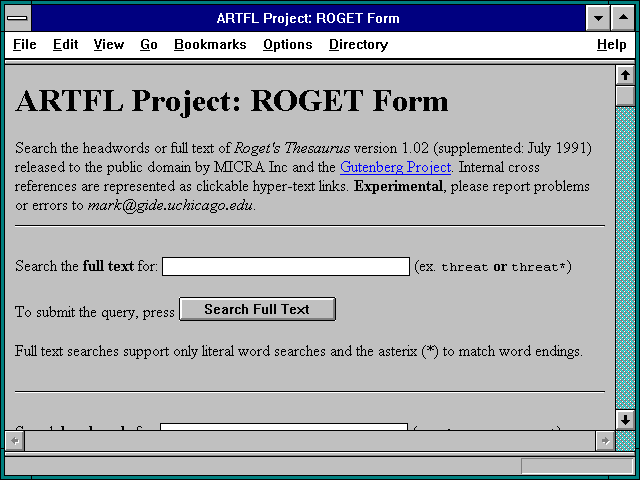The image size is (640, 480).
Task: Click the status bar progress box
Action: coord(577,466)
